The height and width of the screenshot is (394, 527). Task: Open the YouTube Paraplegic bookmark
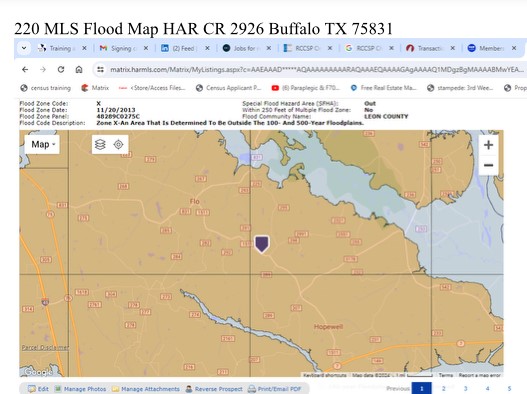(306, 88)
